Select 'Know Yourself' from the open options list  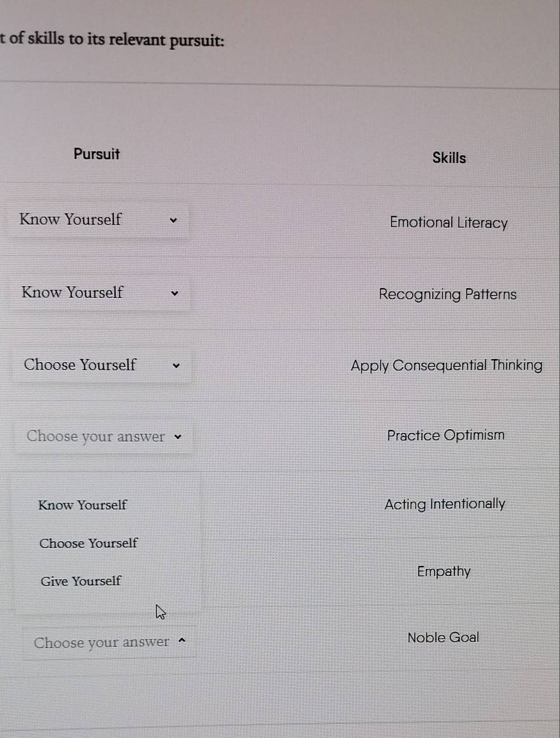pyautogui.click(x=82, y=505)
